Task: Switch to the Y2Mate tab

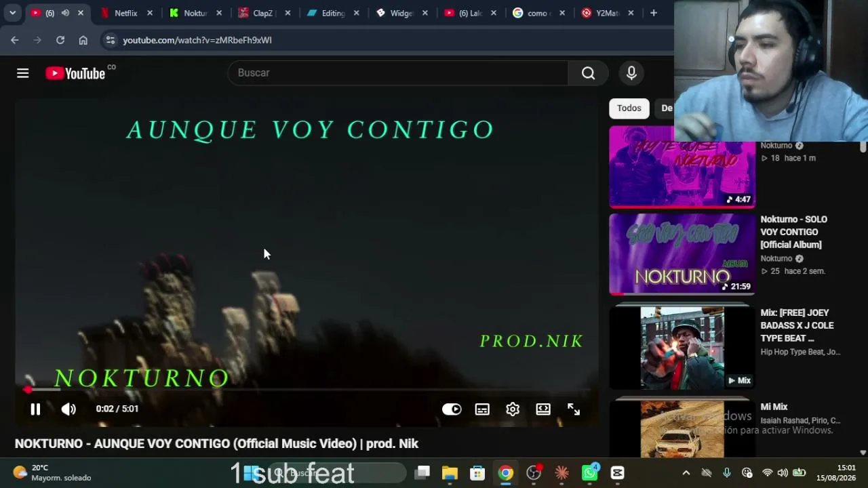Action: (x=608, y=13)
